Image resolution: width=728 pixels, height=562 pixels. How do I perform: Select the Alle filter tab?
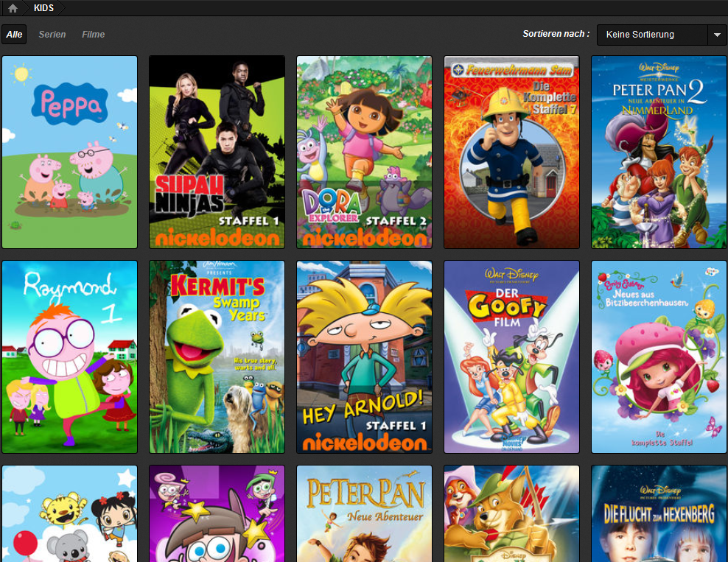tap(14, 35)
